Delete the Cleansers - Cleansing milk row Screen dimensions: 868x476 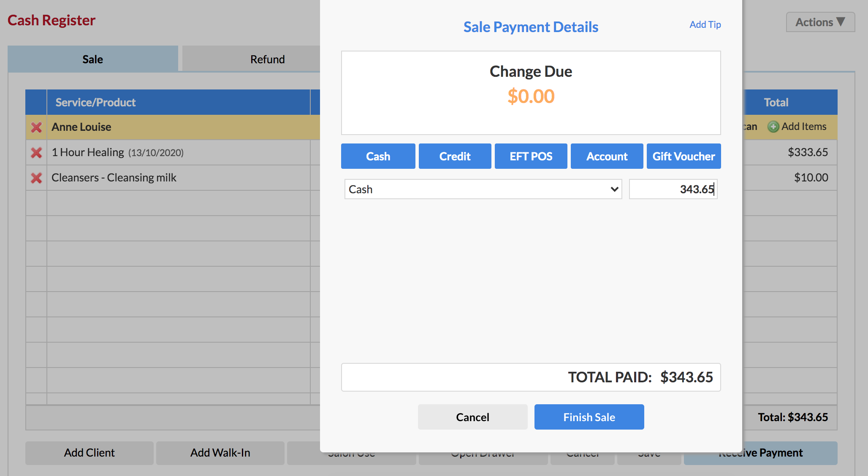(36, 178)
